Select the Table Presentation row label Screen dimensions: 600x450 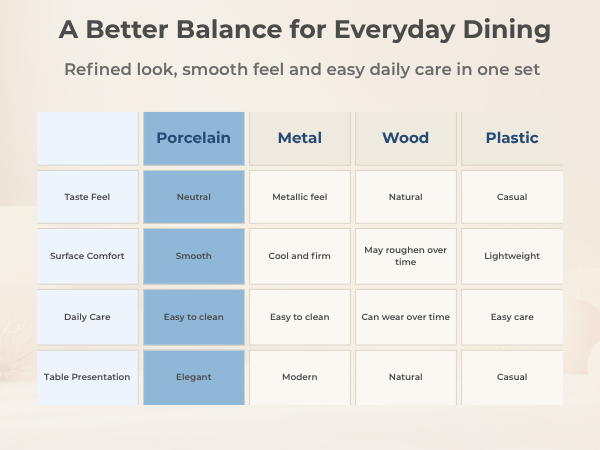(88, 377)
